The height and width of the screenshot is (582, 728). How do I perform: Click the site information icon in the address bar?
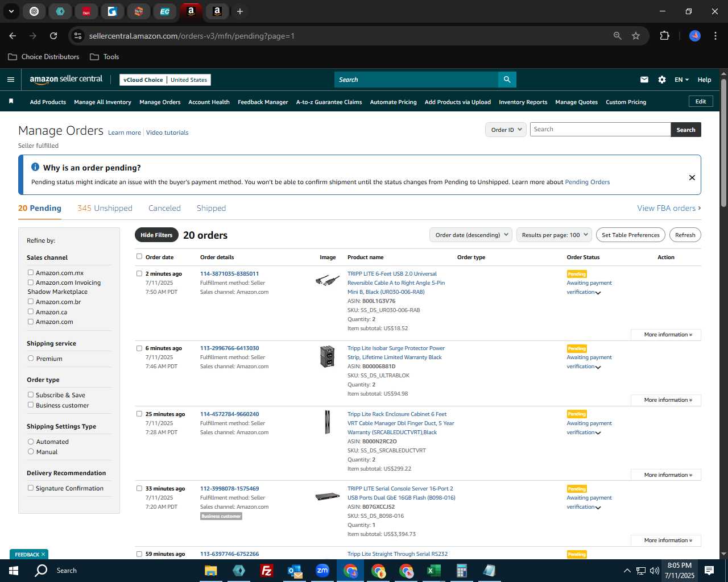pos(78,36)
